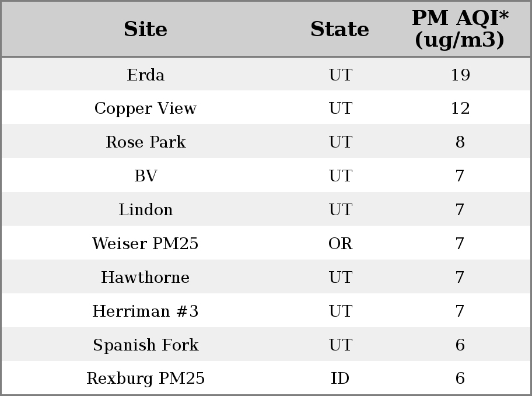Screen dimensions: 532x396
Task: Select Rexburg PM25 site name
Action: click(x=146, y=378)
